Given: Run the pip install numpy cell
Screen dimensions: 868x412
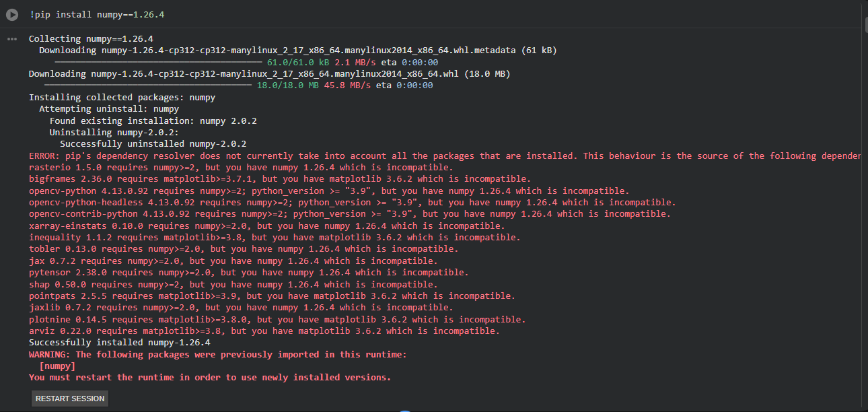Looking at the screenshot, I should point(12,15).
